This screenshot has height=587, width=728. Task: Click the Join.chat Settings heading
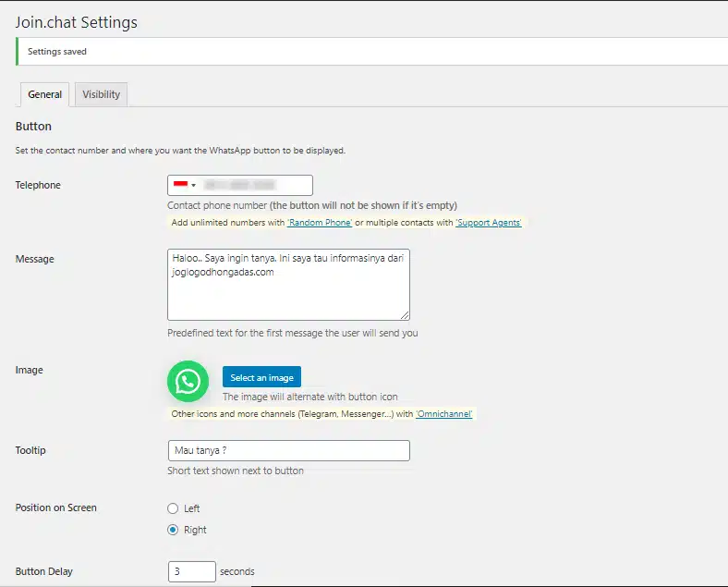pyautogui.click(x=76, y=22)
